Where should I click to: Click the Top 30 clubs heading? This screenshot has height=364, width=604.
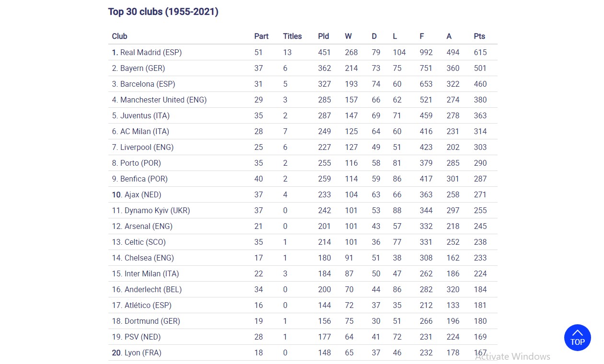163,11
